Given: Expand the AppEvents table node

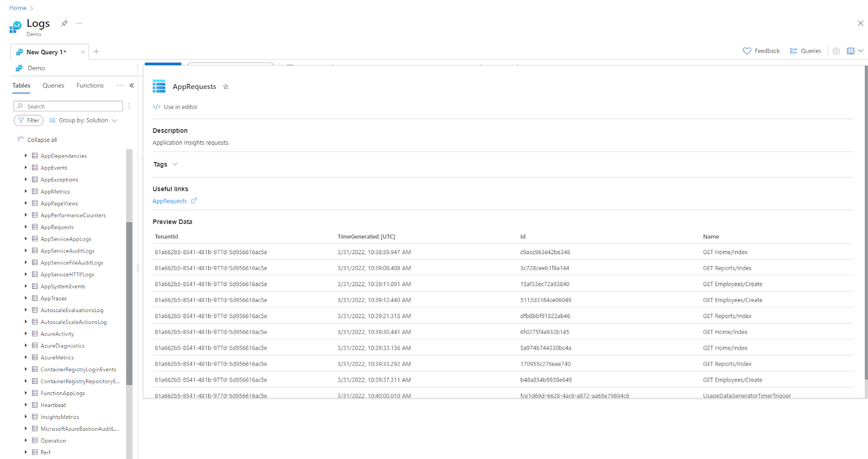Looking at the screenshot, I should point(25,167).
